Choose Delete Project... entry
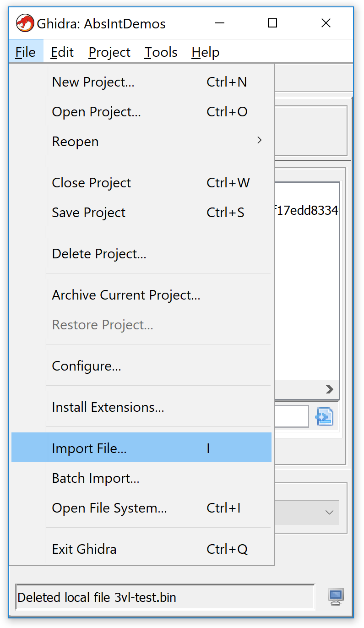Viewport: 364px width, 628px height. (x=141, y=254)
